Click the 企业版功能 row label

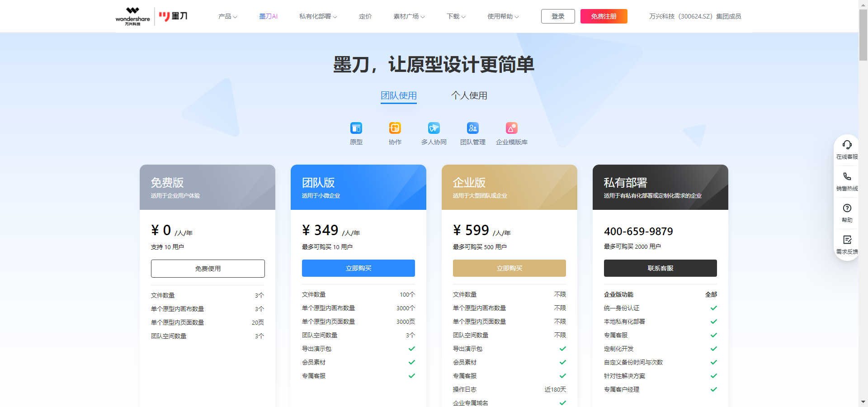[x=618, y=294]
